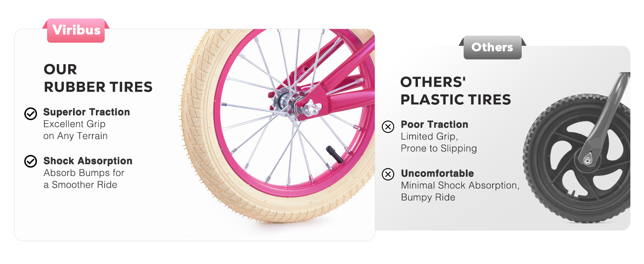
Task: Select the pink Viribus label tab
Action: (x=76, y=30)
